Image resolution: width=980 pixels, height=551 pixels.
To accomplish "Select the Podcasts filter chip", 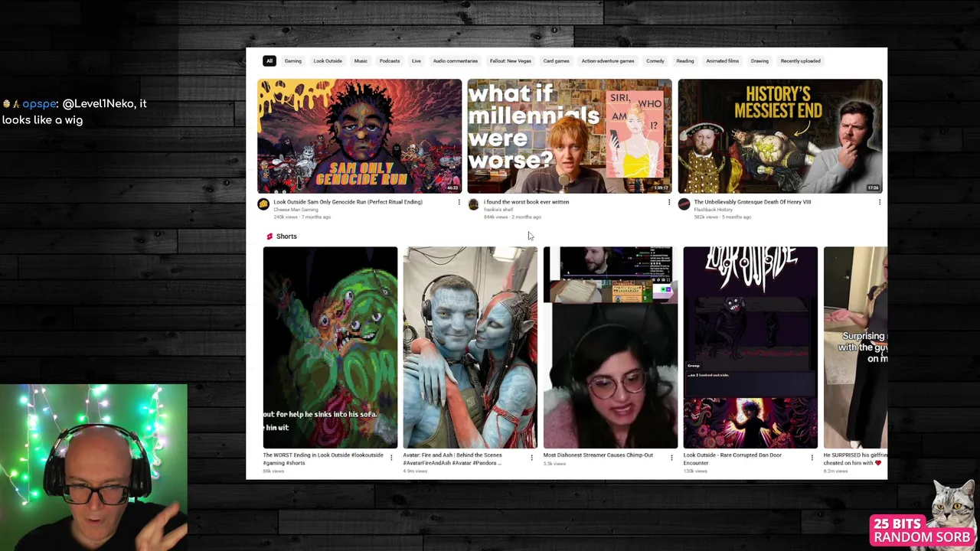I will [x=390, y=61].
